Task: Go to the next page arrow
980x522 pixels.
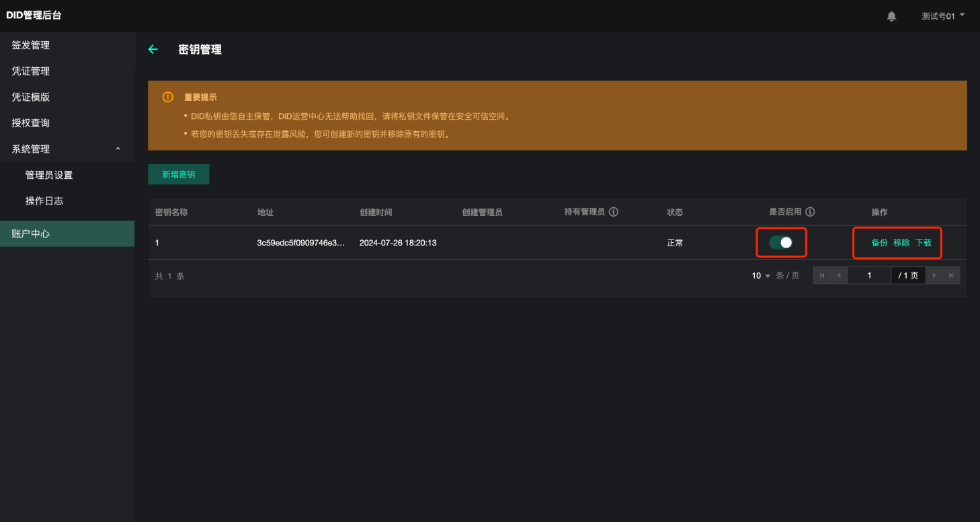Action: click(x=934, y=276)
